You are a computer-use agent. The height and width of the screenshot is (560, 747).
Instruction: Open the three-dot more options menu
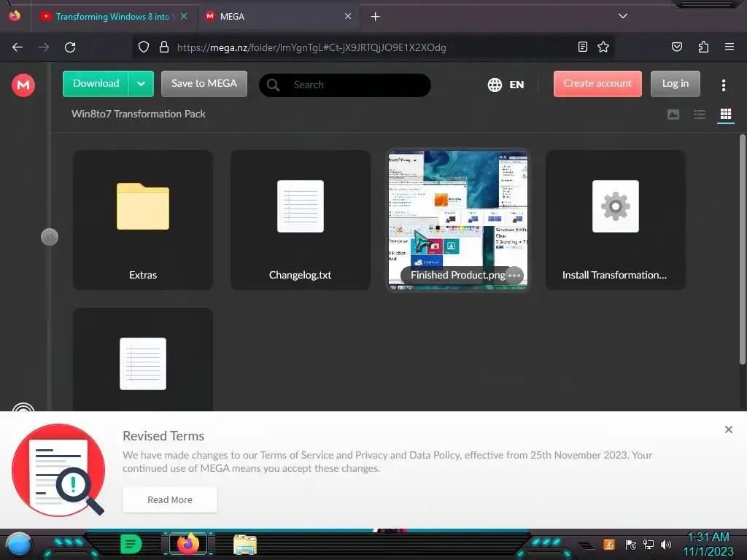pos(723,85)
